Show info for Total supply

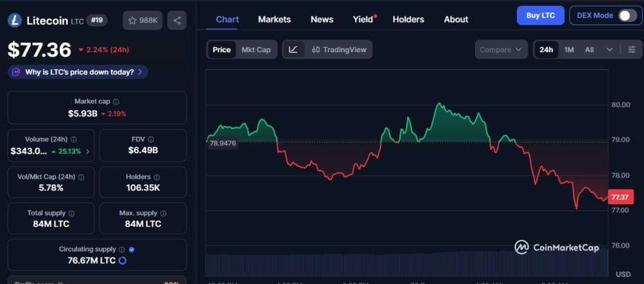(72, 213)
